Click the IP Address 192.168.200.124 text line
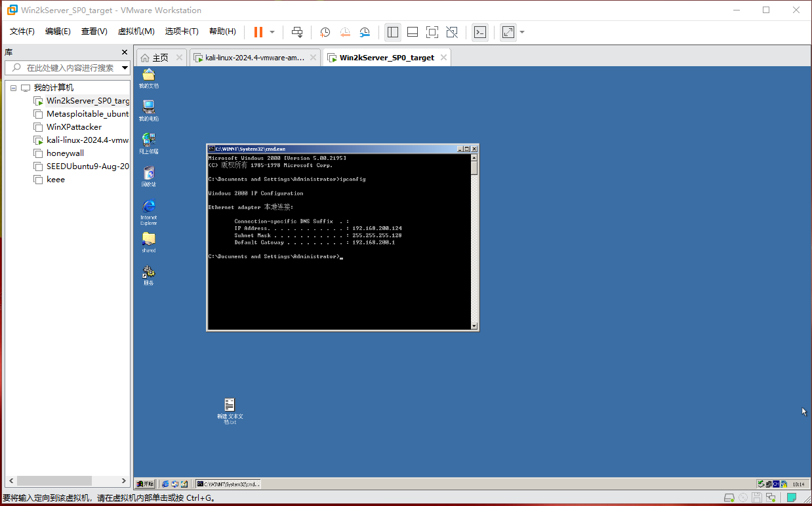812x506 pixels. (318, 229)
